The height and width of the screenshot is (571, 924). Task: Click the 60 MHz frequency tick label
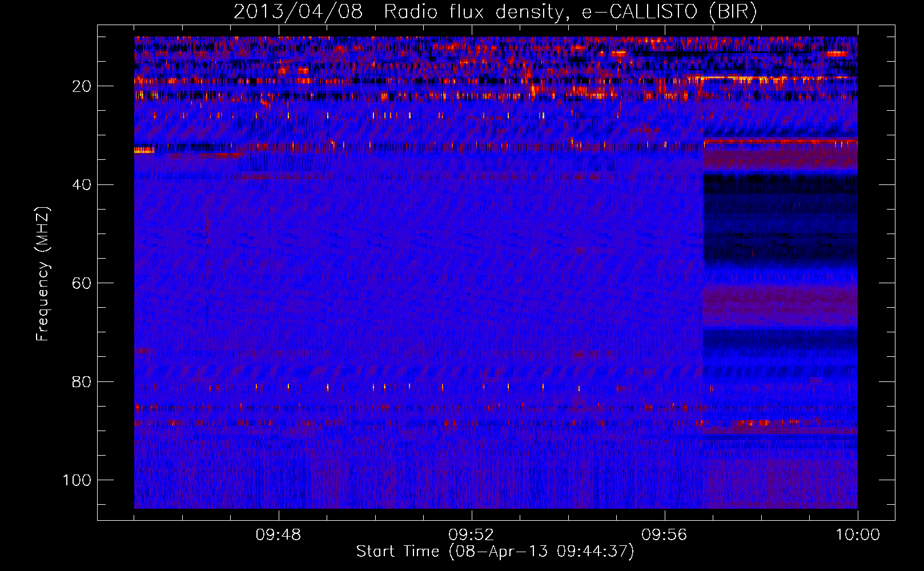pyautogui.click(x=82, y=283)
